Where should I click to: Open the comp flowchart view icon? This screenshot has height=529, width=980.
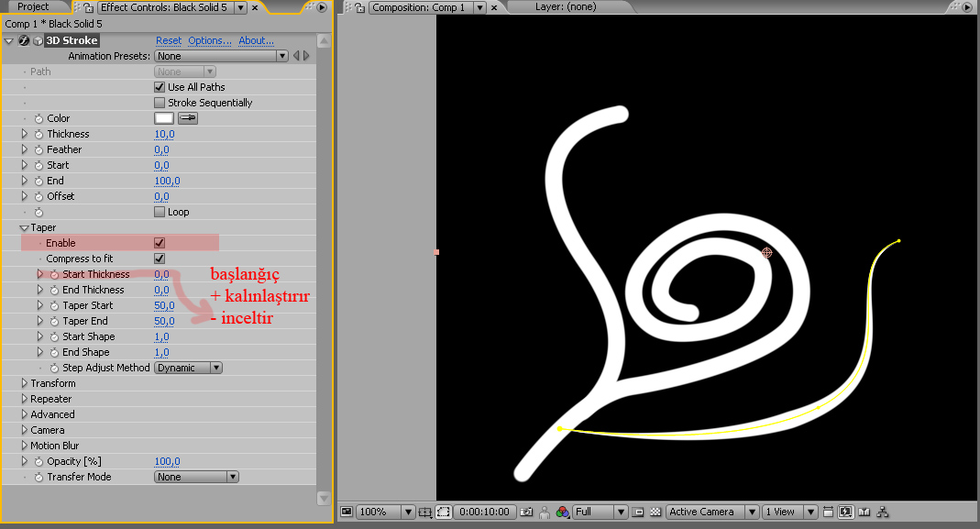[883, 512]
